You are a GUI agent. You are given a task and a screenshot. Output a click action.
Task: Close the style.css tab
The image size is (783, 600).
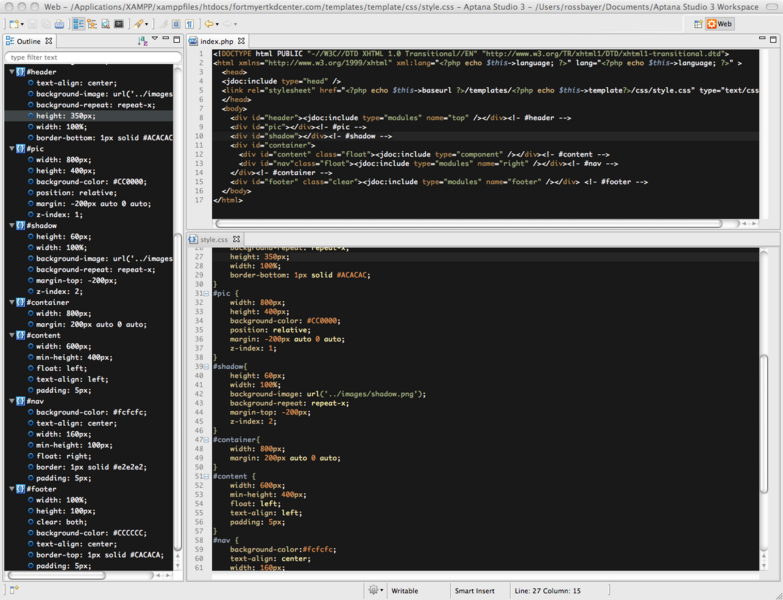236,239
